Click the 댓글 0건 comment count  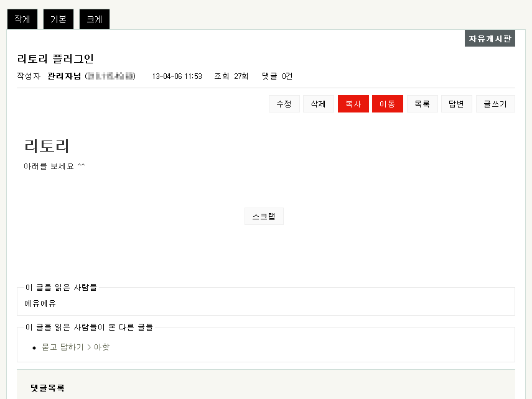[277, 76]
